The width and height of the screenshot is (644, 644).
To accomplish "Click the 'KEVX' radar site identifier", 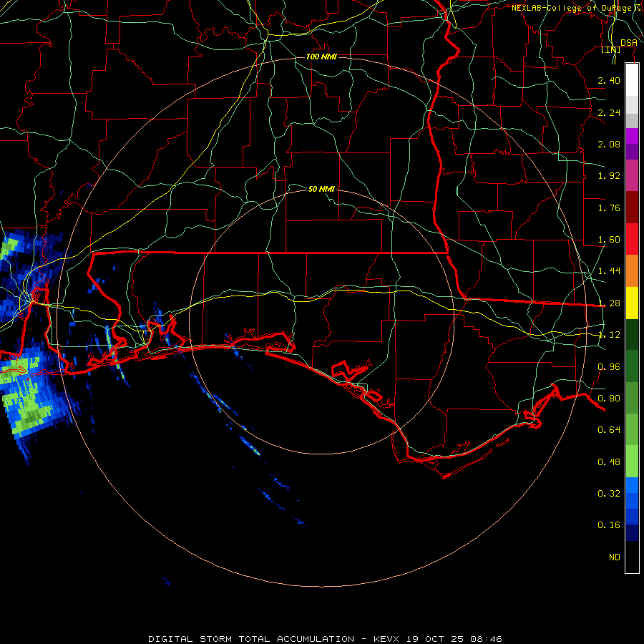I will coord(387,639).
